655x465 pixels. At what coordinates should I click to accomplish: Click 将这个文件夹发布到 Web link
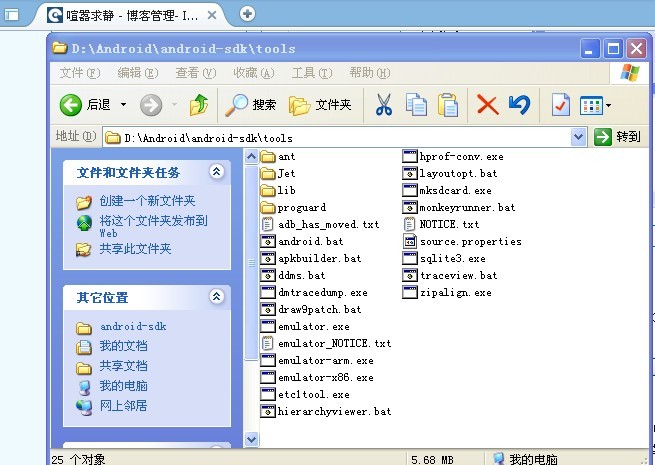(153, 226)
